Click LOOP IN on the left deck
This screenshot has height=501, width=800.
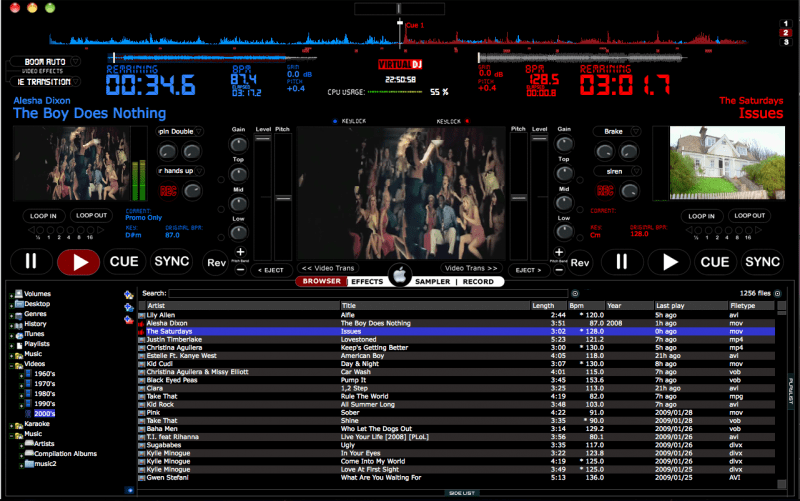(x=44, y=215)
